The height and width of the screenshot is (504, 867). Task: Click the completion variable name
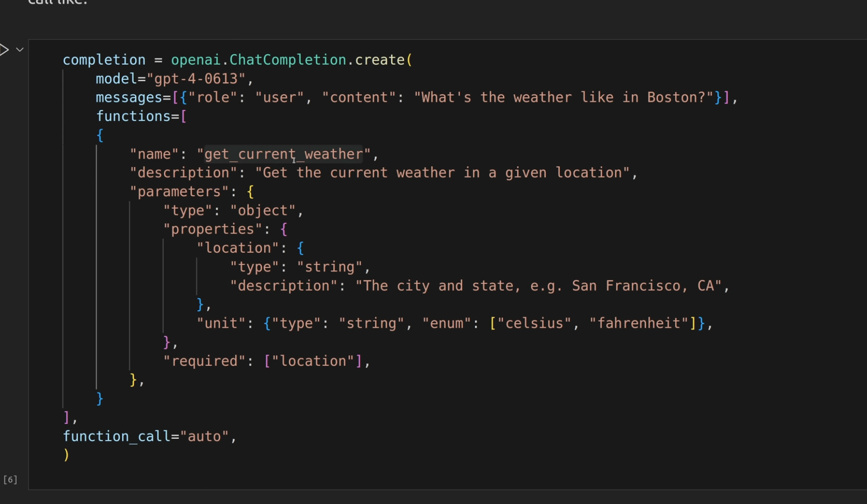pyautogui.click(x=104, y=60)
